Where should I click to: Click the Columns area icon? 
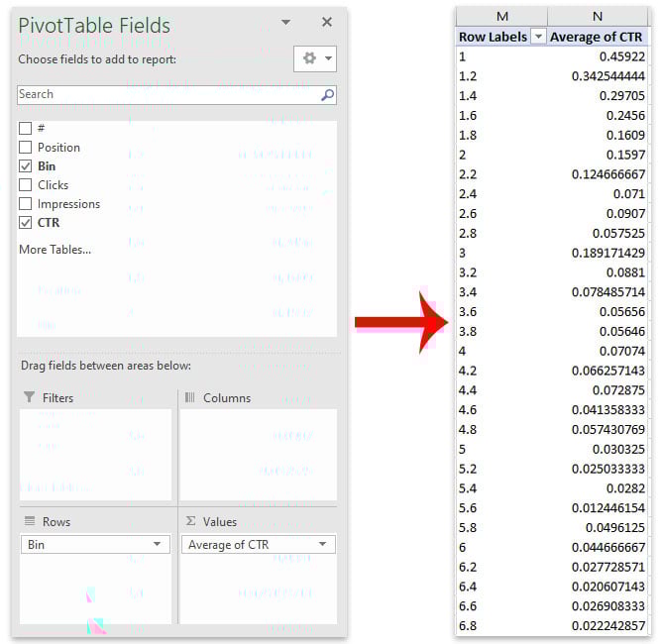click(x=190, y=397)
